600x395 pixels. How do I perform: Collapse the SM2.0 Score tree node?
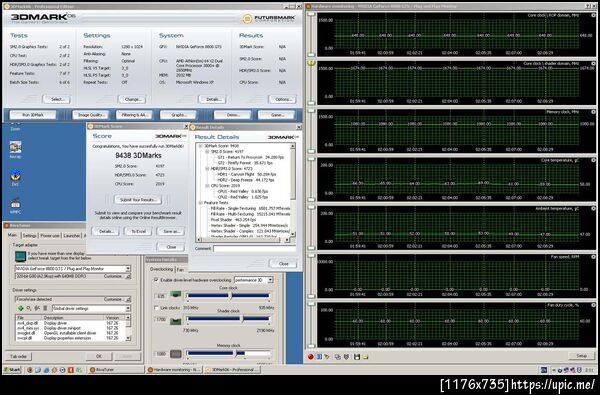[x=207, y=152]
